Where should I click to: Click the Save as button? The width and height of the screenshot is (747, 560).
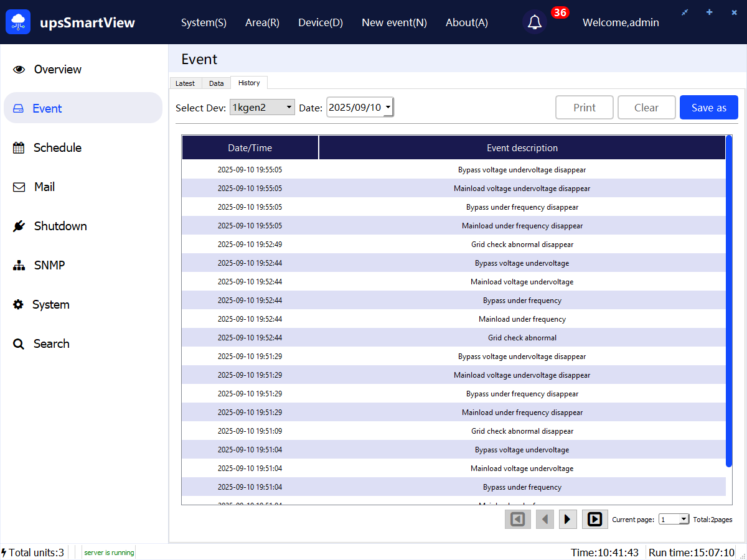[708, 108]
